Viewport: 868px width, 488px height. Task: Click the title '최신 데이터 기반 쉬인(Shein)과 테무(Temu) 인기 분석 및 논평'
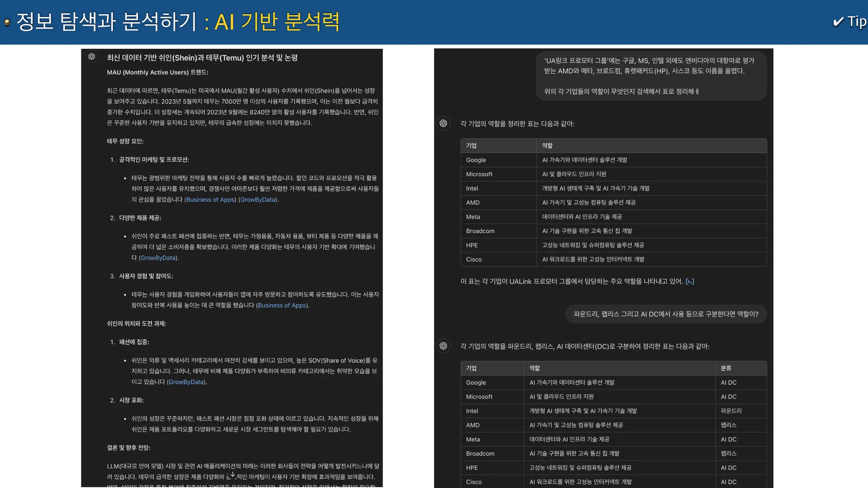(x=202, y=58)
